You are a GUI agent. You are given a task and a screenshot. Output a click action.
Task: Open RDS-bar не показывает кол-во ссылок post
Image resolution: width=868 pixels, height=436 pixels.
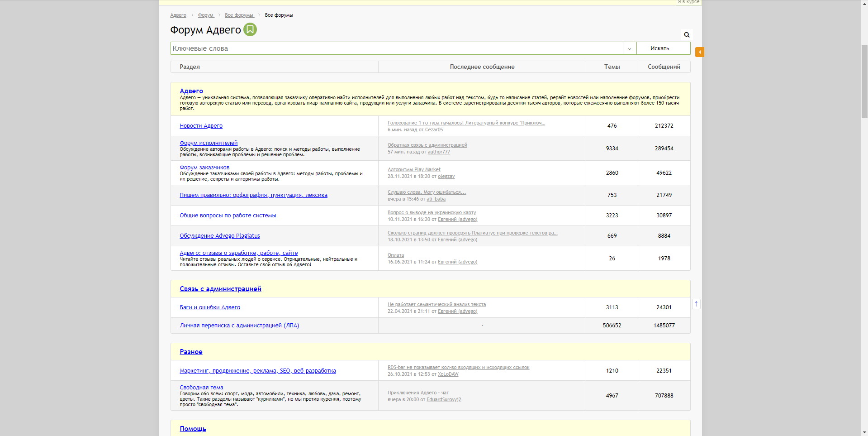(x=458, y=368)
